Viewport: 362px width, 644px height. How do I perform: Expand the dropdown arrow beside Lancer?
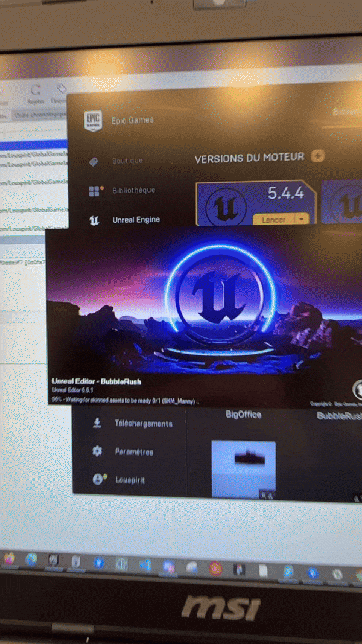click(302, 219)
